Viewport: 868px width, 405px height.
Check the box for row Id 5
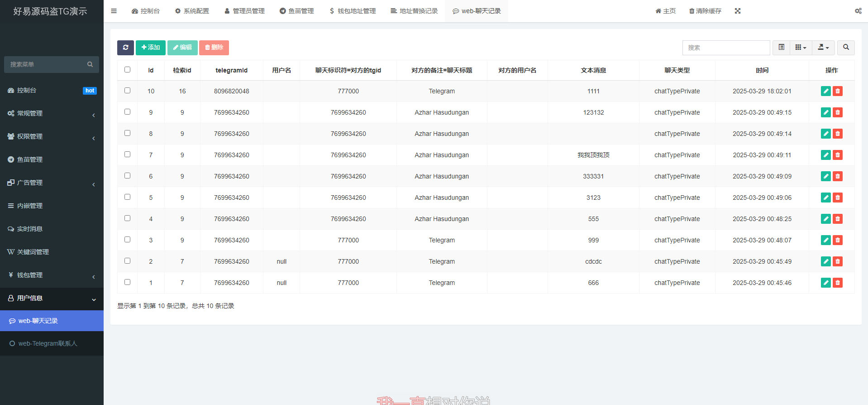tap(127, 197)
